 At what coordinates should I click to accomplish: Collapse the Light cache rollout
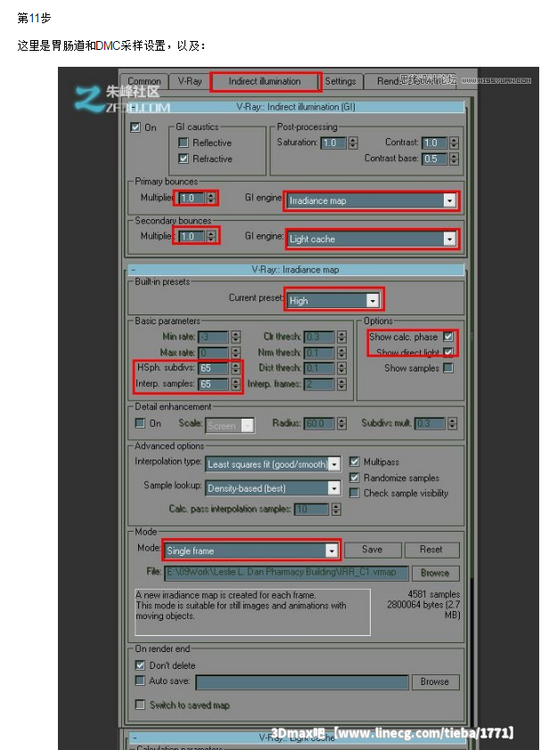click(x=134, y=738)
